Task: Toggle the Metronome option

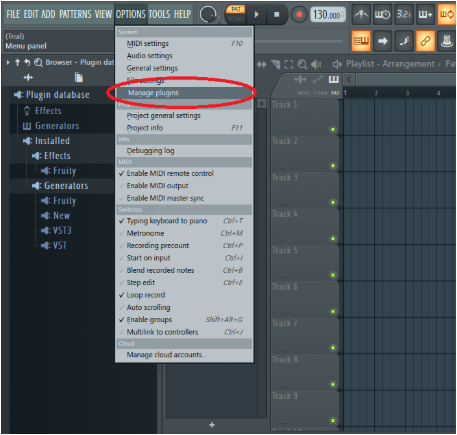Action: [184, 233]
